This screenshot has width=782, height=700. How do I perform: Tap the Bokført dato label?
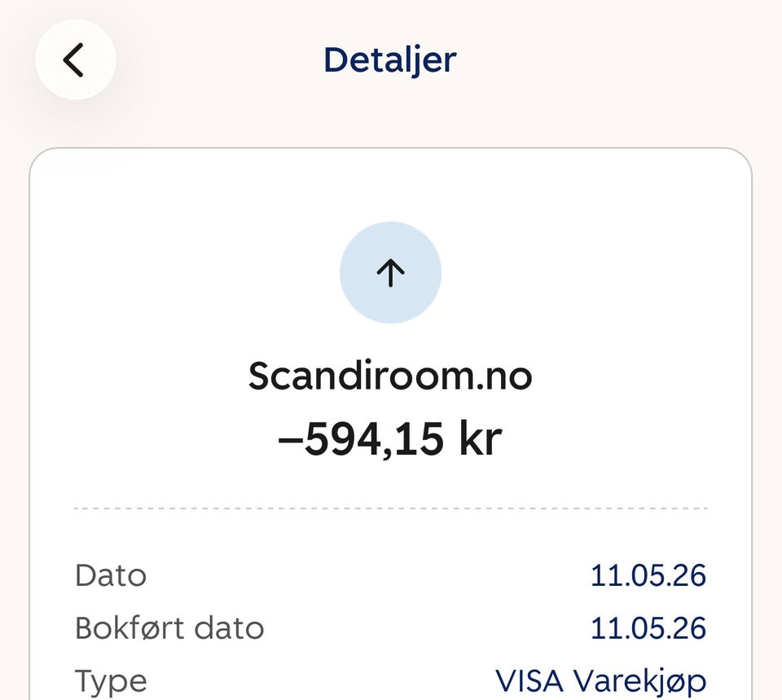click(169, 627)
